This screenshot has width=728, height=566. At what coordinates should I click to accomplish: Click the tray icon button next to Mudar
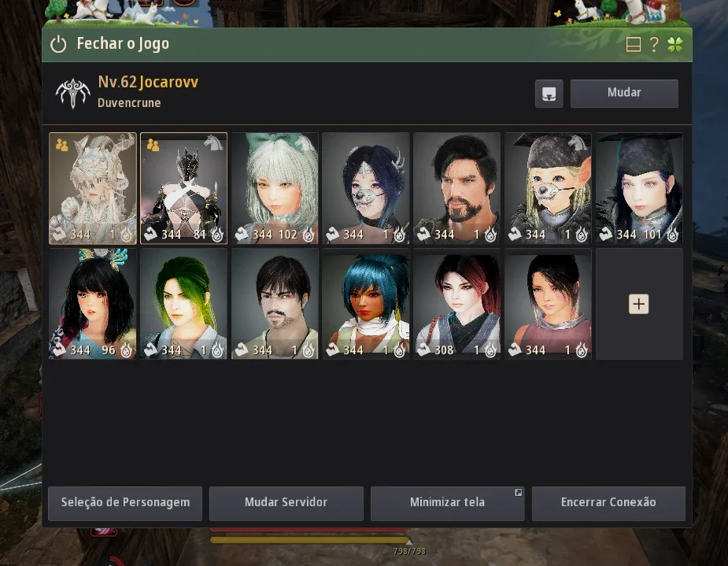click(x=549, y=94)
